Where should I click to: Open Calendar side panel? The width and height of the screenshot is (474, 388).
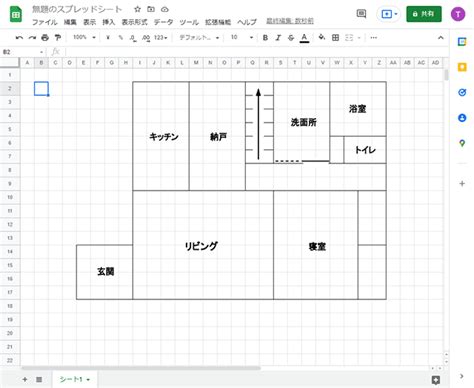pos(462,42)
